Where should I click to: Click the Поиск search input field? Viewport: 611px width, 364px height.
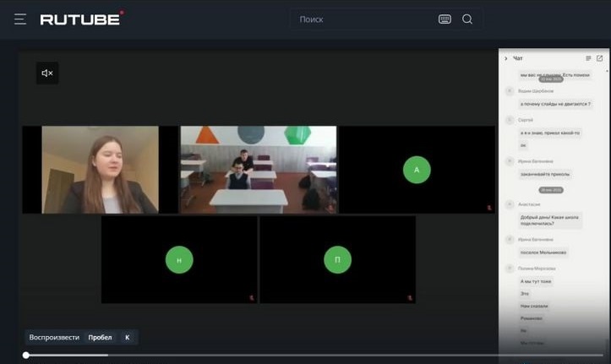click(x=364, y=19)
